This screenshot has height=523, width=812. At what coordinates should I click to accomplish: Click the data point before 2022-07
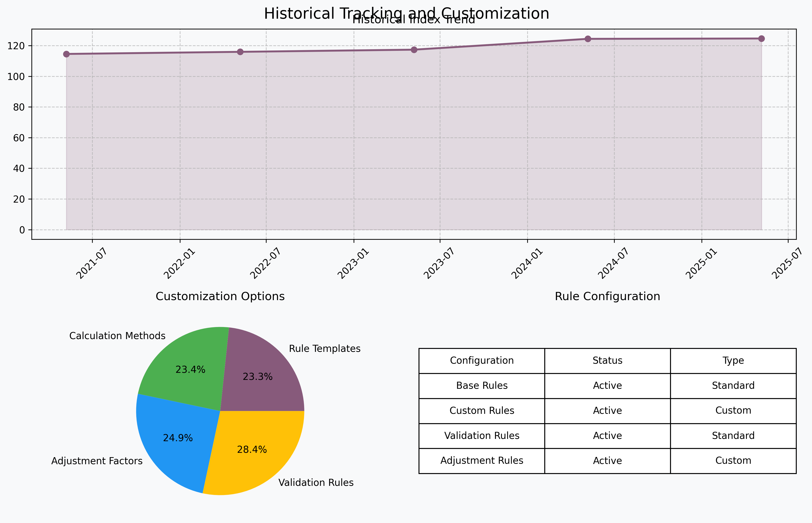pyautogui.click(x=240, y=52)
